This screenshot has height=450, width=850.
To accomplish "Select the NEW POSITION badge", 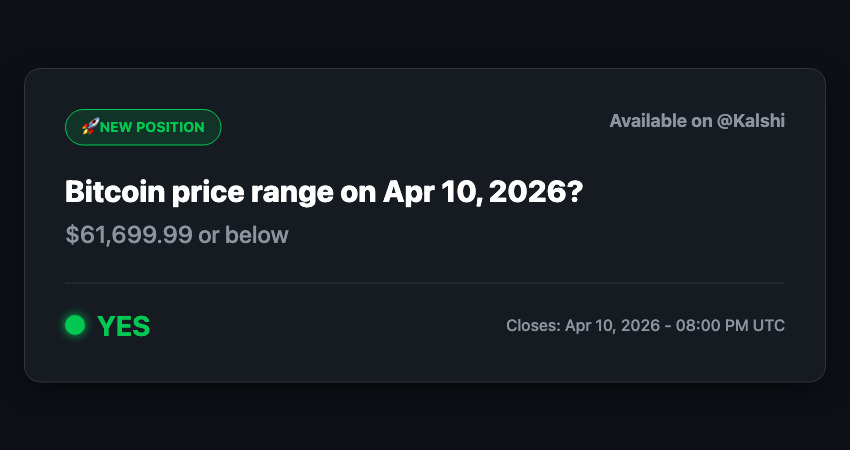I will pyautogui.click(x=143, y=127).
